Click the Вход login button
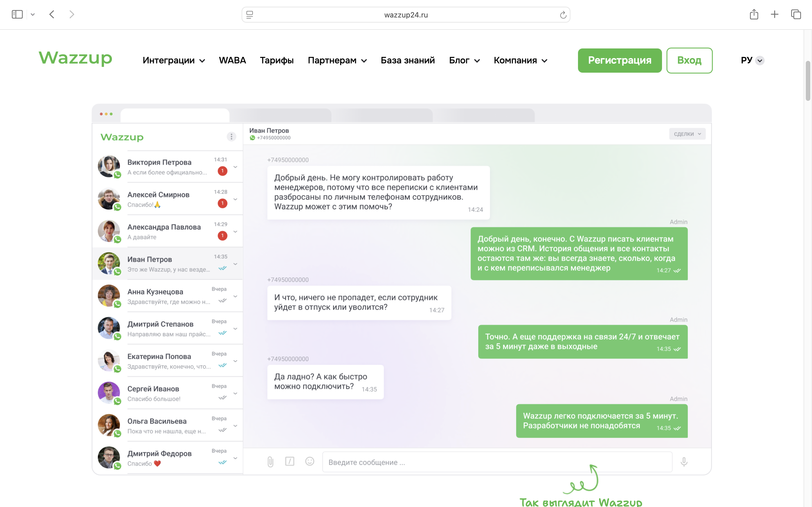812x507 pixels. pyautogui.click(x=689, y=60)
